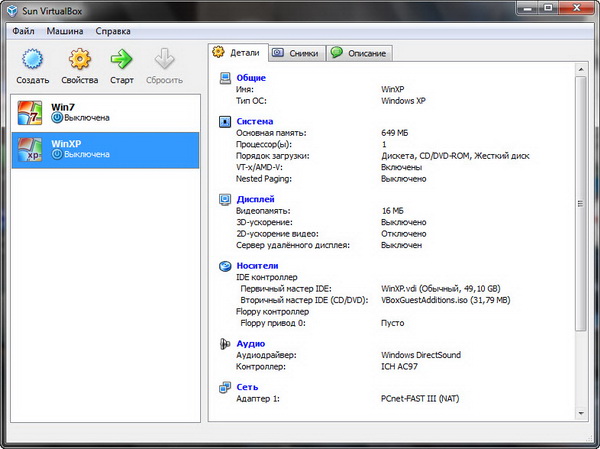The width and height of the screenshot is (600, 449).
Task: Open the Файл menu
Action: pos(24,30)
